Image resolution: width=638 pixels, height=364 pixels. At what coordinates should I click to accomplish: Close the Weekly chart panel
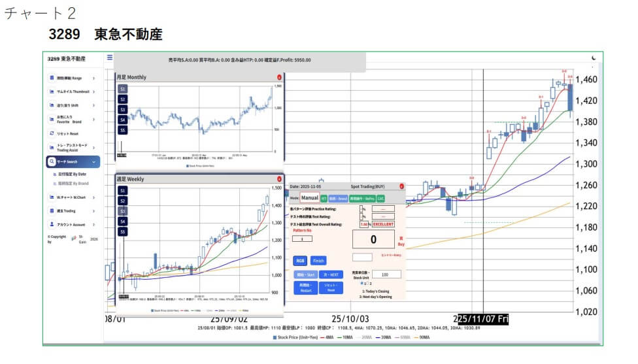tap(279, 178)
